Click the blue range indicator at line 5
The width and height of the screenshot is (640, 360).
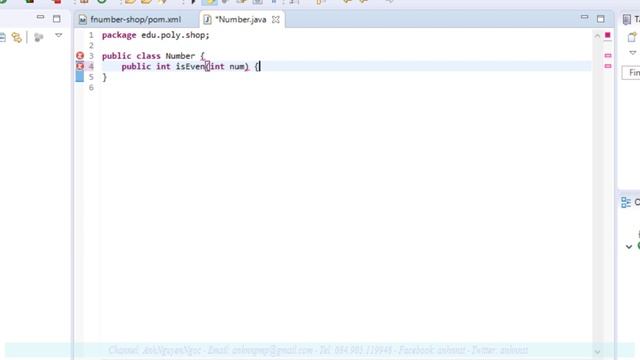click(x=80, y=76)
